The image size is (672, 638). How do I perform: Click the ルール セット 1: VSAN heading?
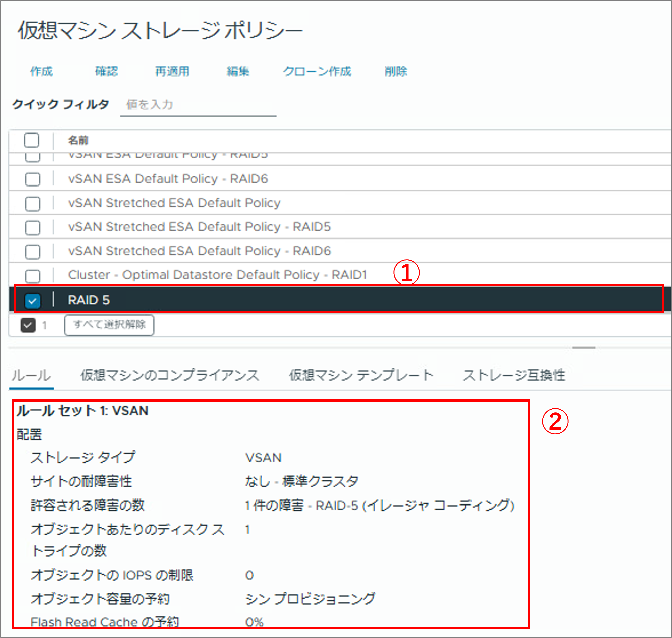pyautogui.click(x=82, y=411)
